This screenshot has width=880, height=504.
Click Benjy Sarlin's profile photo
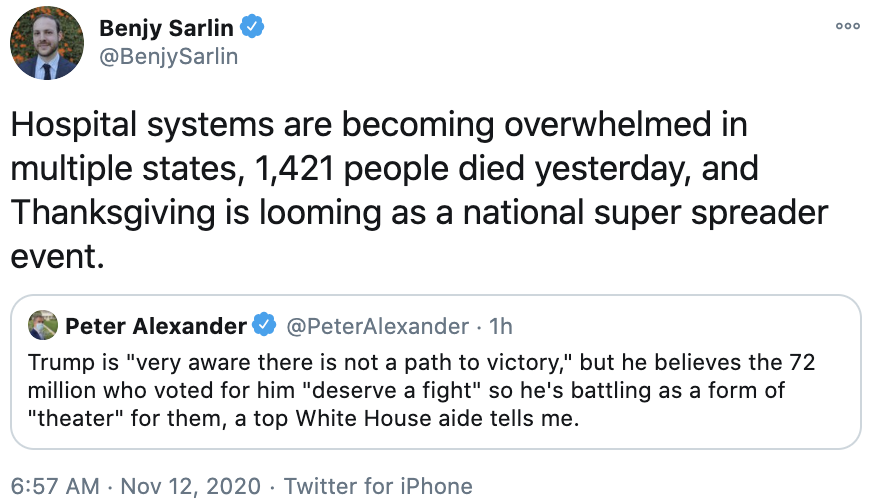pos(47,43)
